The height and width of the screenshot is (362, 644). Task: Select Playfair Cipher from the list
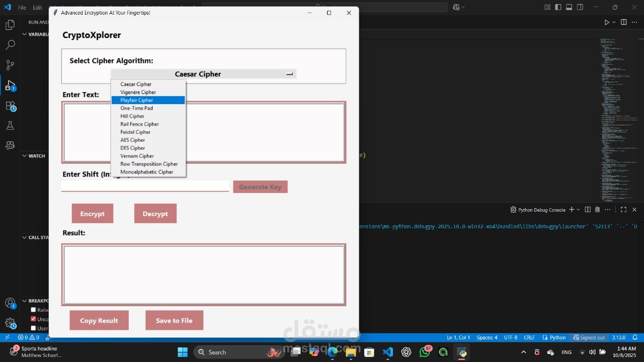[148, 100]
